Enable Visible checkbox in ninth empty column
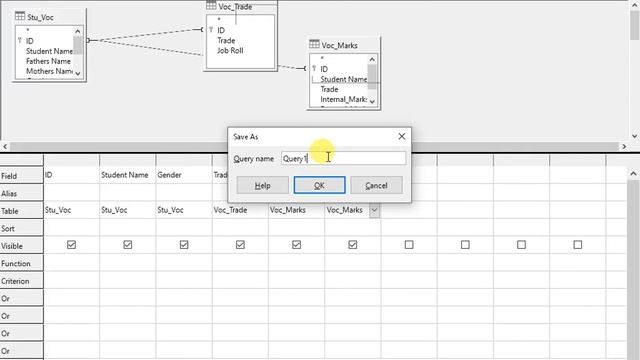Image resolution: width=640 pixels, height=360 pixels. click(522, 244)
